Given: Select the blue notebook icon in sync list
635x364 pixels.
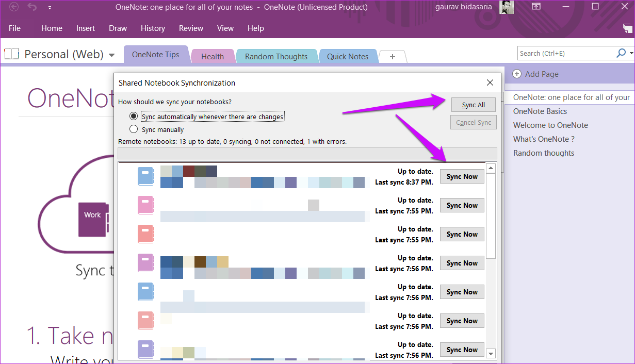Looking at the screenshot, I should pyautogui.click(x=145, y=175).
